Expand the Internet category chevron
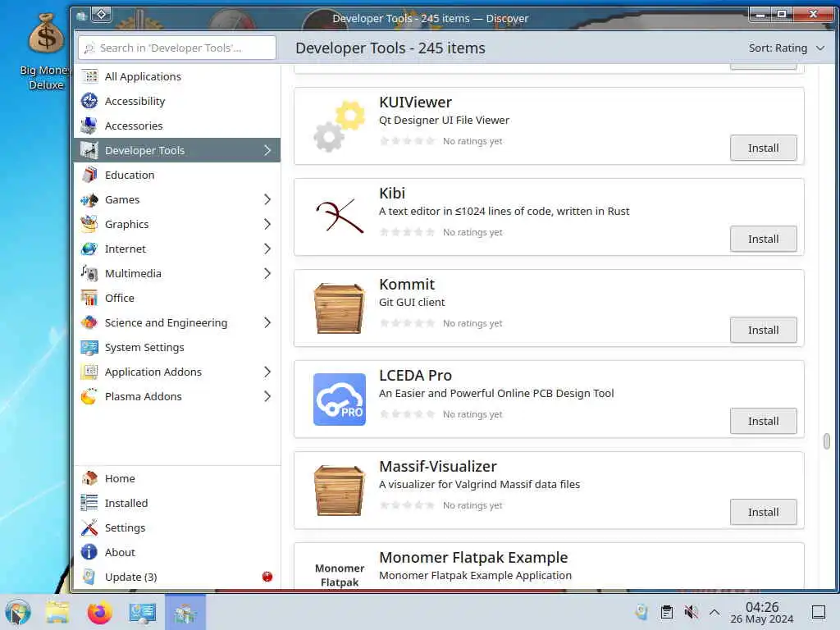The image size is (840, 630). pos(267,249)
